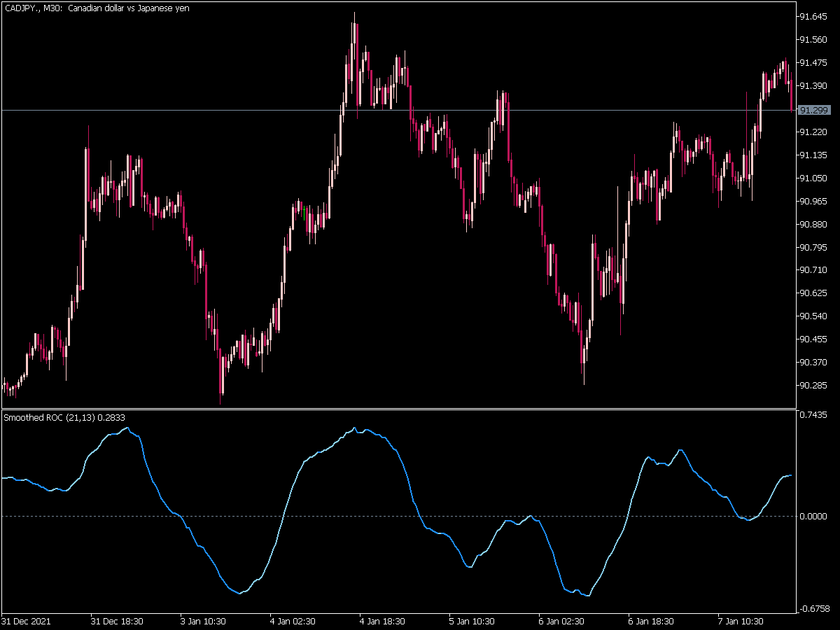This screenshot has height=630, width=840.
Task: Click the divider between price and indicator panes
Action: point(398,409)
